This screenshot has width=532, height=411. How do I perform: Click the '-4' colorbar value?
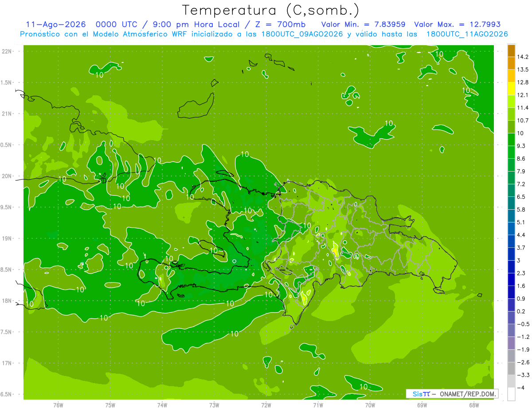pyautogui.click(x=521, y=388)
